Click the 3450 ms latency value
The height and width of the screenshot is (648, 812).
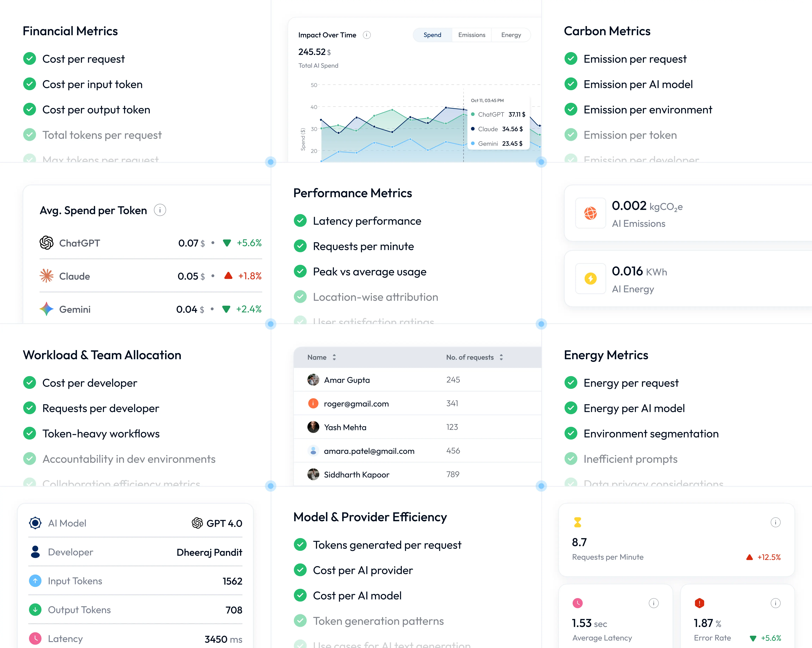(223, 639)
